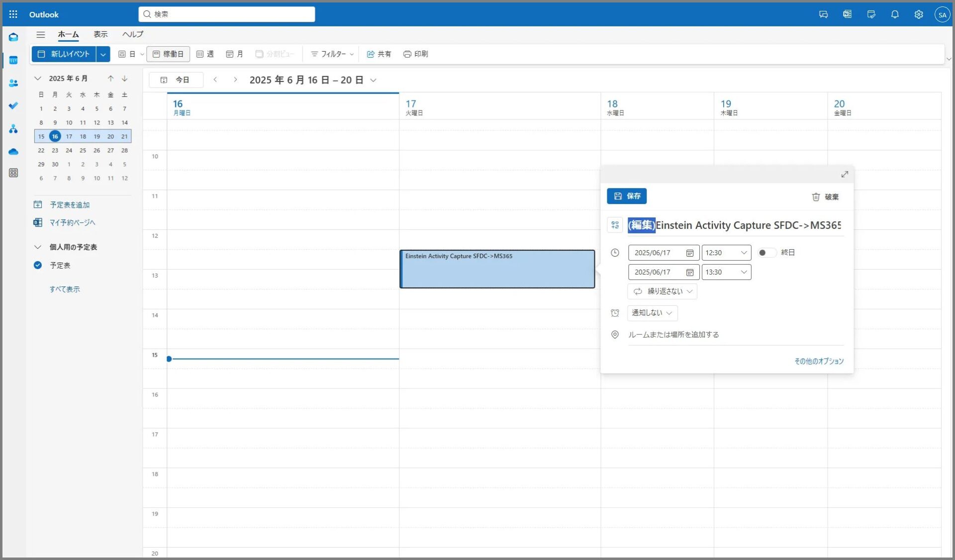Open the SA account avatar

click(942, 14)
